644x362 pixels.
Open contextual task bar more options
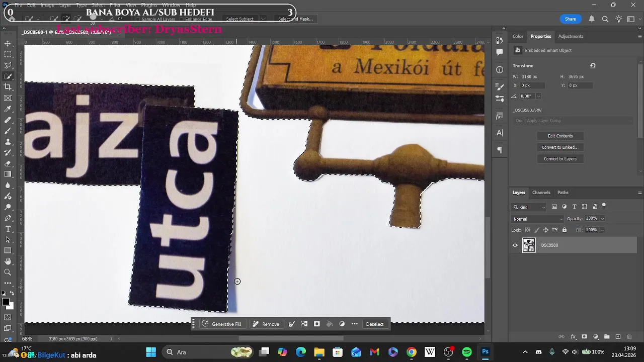tap(355, 324)
